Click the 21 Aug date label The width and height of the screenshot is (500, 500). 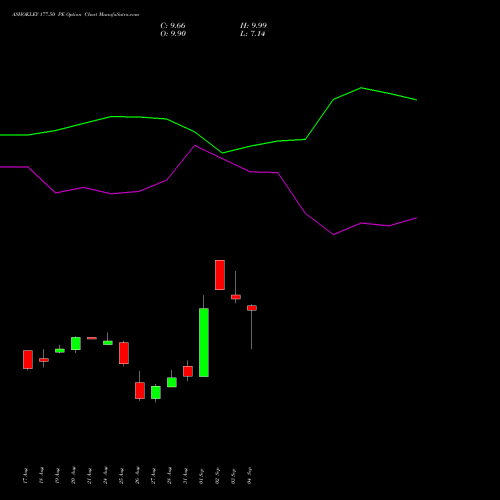(90, 476)
